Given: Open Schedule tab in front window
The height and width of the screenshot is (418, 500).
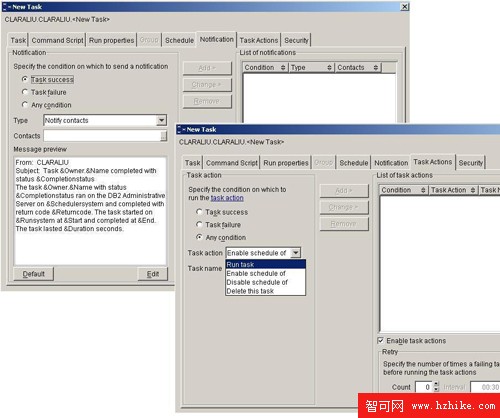Looking at the screenshot, I should 354,163.
